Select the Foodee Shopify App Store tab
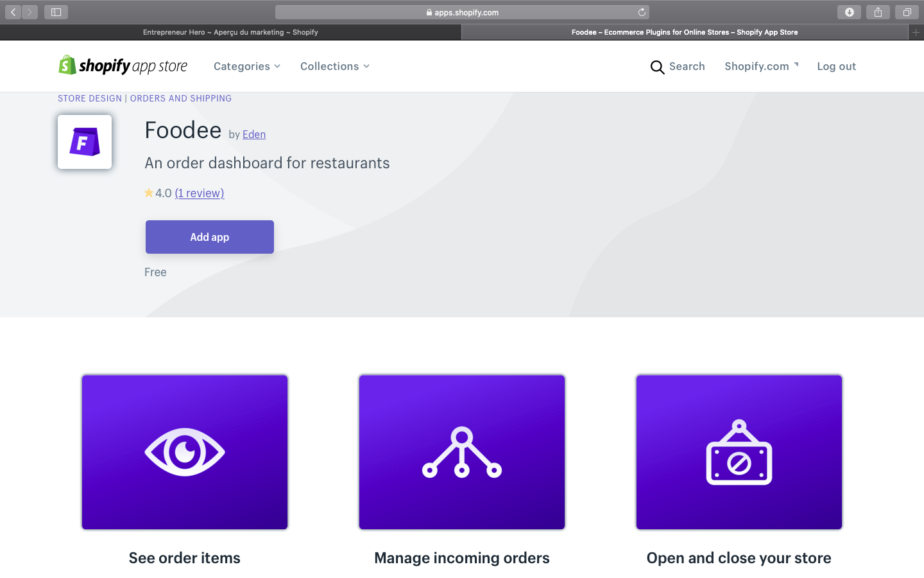 685,32
